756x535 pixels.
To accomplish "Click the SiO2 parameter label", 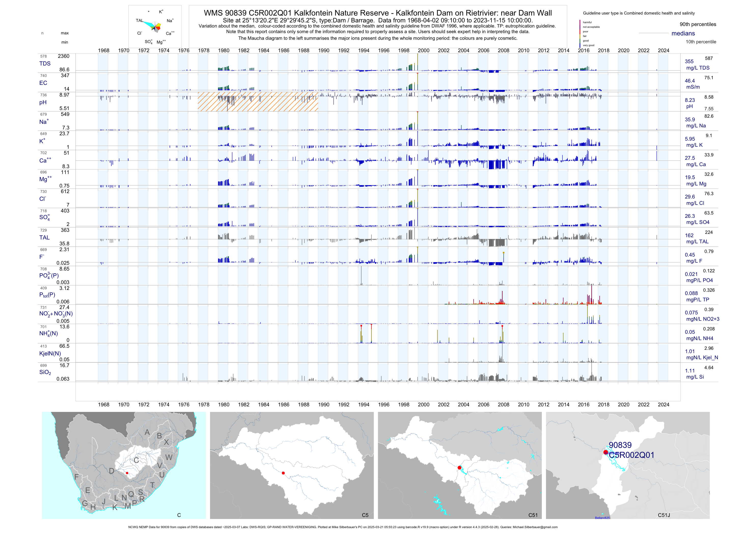I will 45,372.
